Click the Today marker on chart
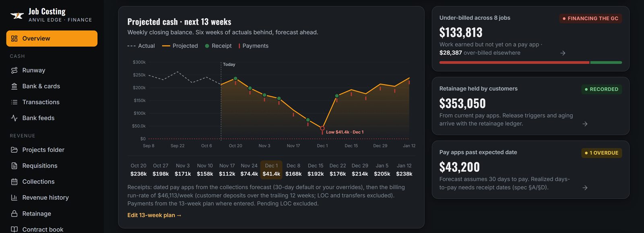The height and width of the screenshot is (233, 644). click(x=229, y=64)
